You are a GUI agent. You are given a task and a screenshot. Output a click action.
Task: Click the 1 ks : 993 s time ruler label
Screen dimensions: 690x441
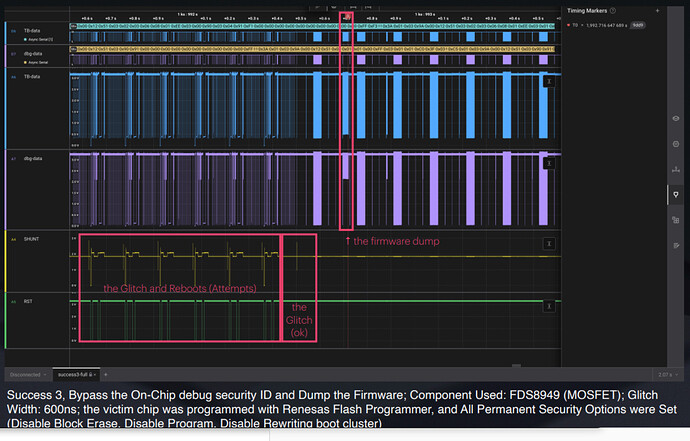pyautogui.click(x=425, y=14)
